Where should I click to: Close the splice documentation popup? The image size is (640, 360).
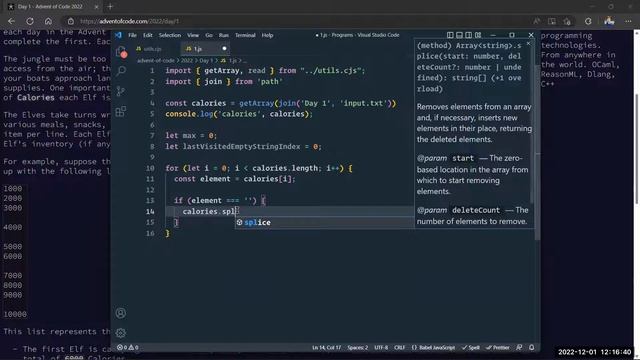[529, 44]
